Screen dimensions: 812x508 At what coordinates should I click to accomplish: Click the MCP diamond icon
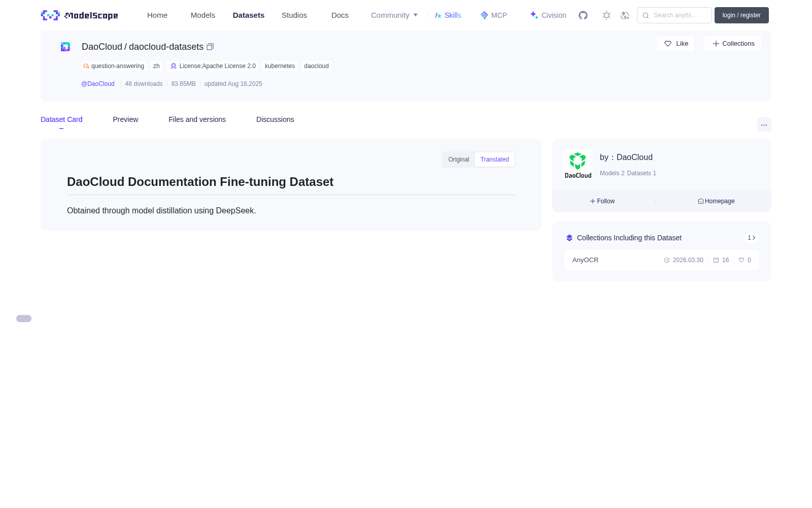tap(484, 15)
